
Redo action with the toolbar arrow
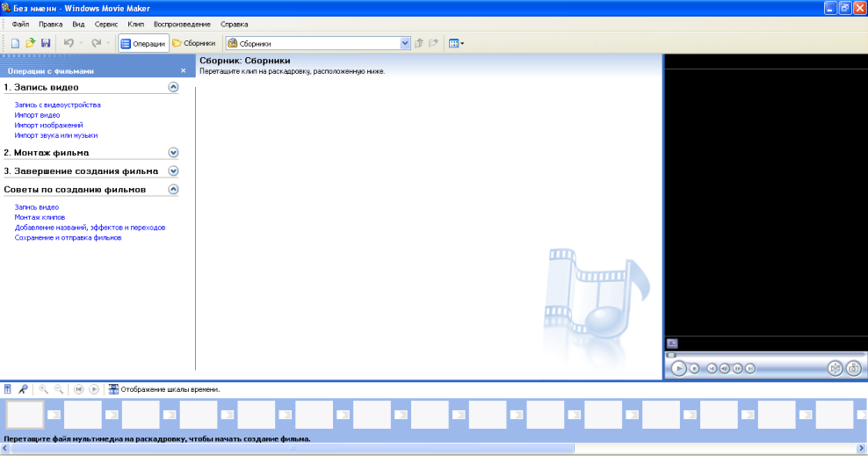pos(97,43)
